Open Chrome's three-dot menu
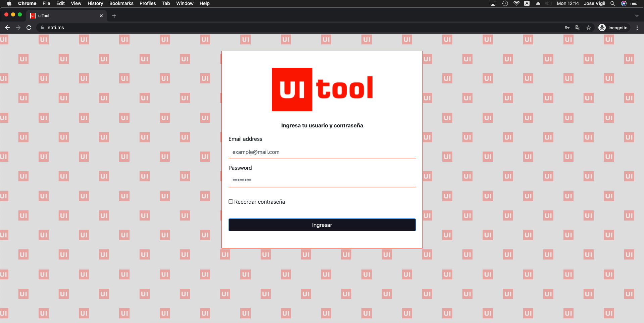This screenshot has width=644, height=323. [x=637, y=28]
